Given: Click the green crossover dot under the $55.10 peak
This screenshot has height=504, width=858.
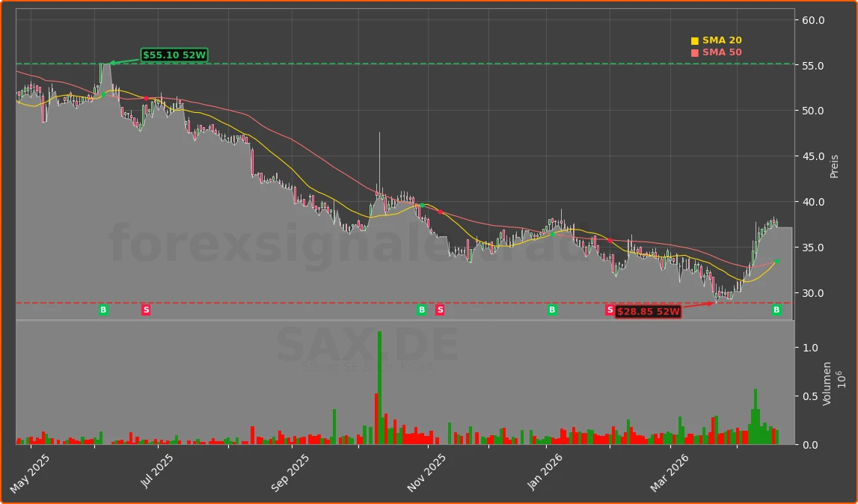Looking at the screenshot, I should point(103,95).
